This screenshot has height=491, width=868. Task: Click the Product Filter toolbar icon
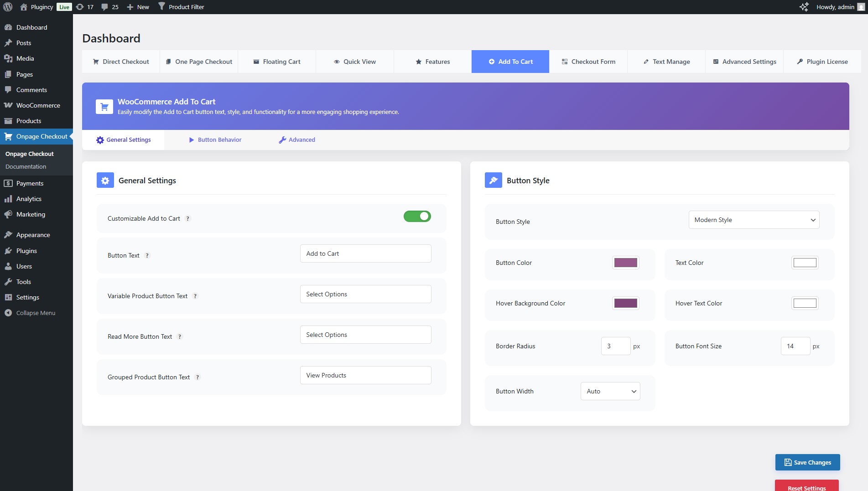[x=161, y=6]
